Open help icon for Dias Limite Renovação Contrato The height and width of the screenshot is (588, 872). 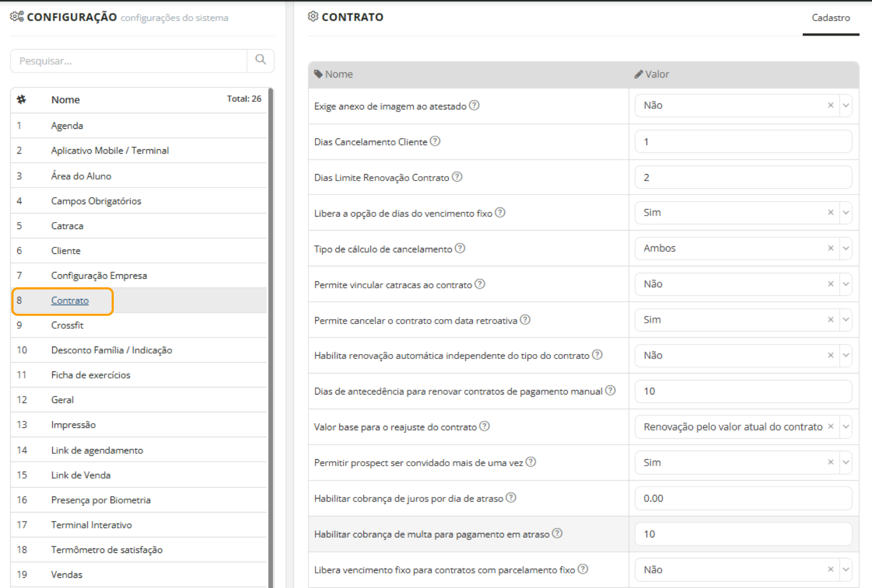pyautogui.click(x=457, y=177)
